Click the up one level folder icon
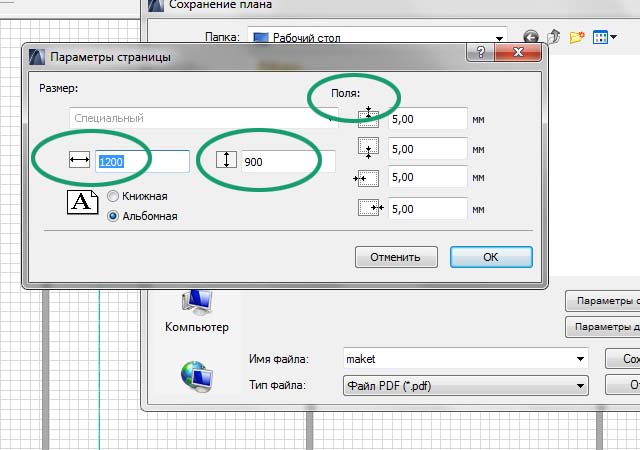The height and width of the screenshot is (450, 640). tap(553, 38)
